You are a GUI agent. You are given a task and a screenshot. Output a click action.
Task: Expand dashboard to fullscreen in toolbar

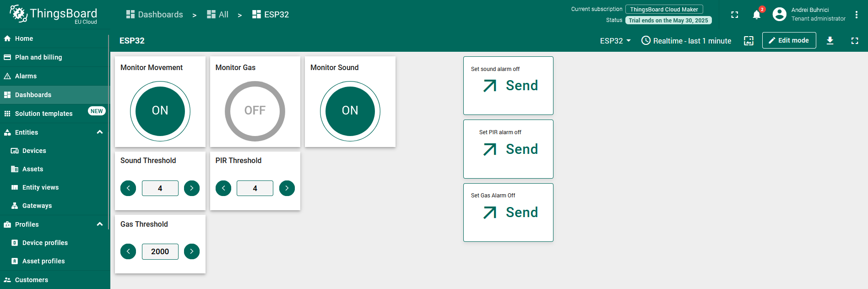855,41
